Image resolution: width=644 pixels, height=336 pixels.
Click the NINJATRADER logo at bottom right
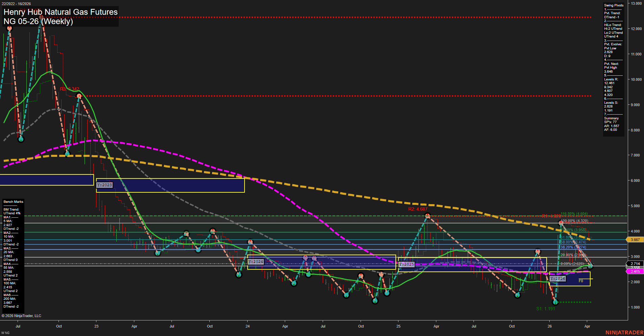(x=625, y=332)
